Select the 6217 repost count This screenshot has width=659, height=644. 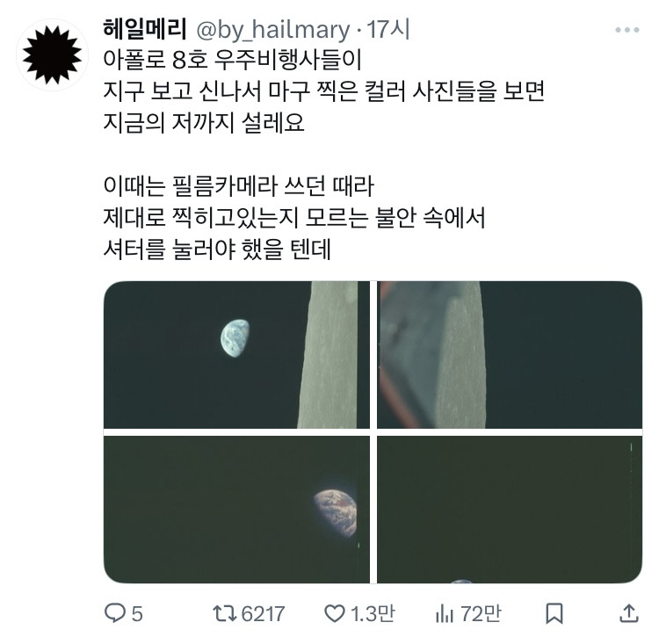tap(263, 614)
